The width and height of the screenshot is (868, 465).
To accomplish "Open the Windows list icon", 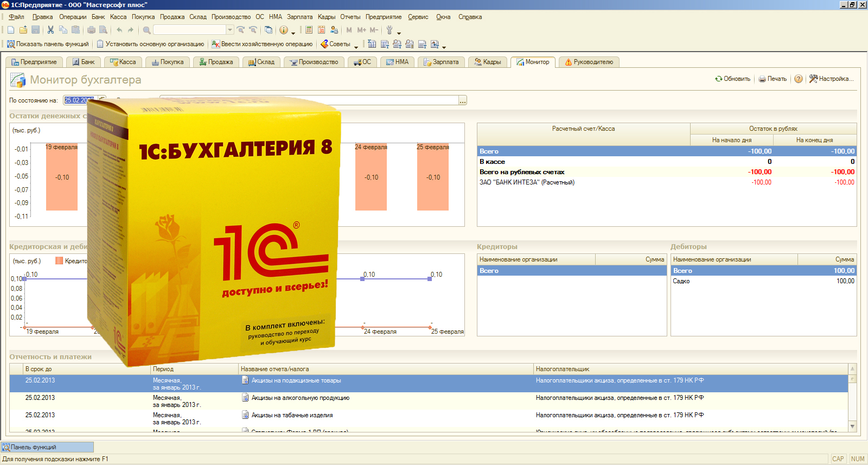I will [x=268, y=30].
